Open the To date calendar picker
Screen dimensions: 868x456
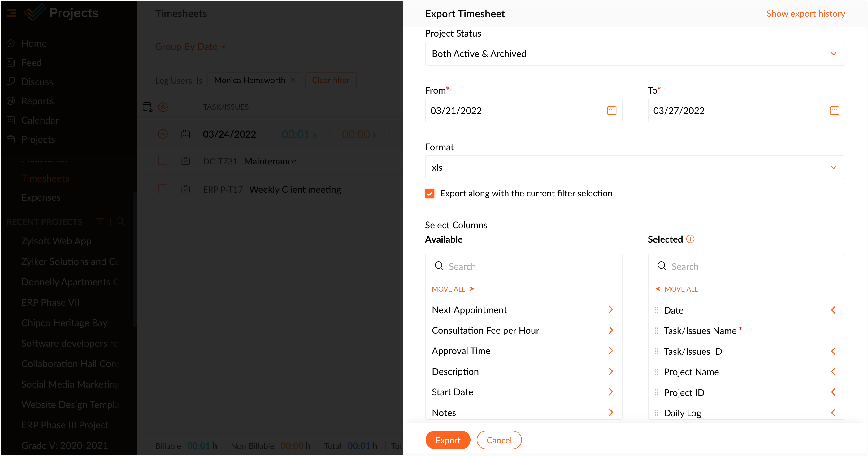[x=834, y=110]
